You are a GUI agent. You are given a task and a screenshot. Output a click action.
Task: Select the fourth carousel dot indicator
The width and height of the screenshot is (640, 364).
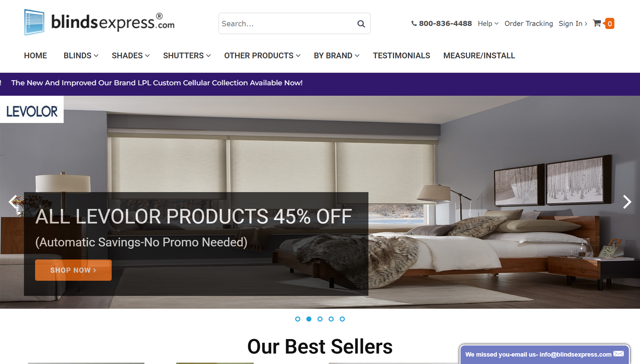[x=331, y=319]
